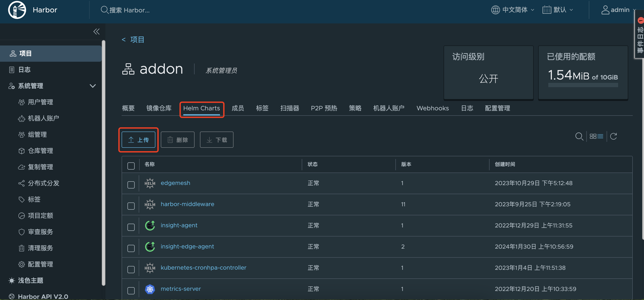Click the refresh icon above the chart list
The height and width of the screenshot is (300, 644).
click(x=614, y=136)
